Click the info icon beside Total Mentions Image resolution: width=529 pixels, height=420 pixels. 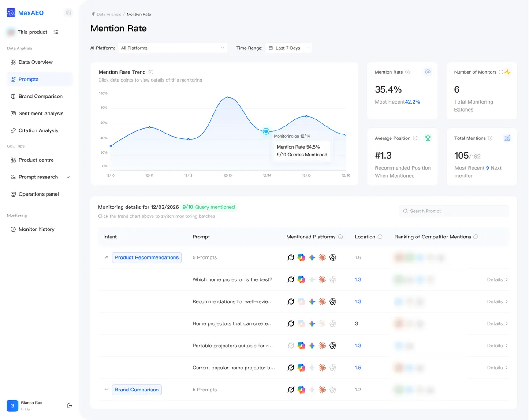coord(490,138)
